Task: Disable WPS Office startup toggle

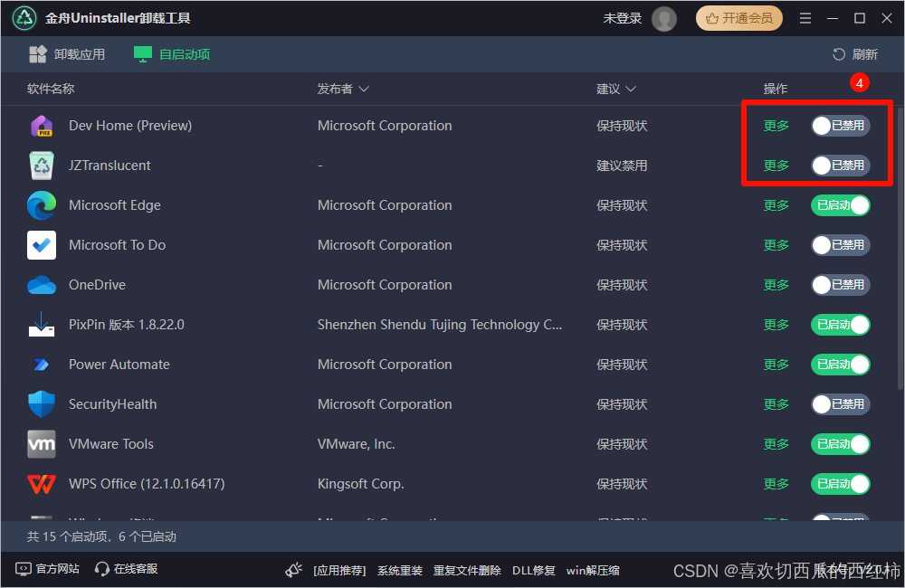Action: [x=841, y=484]
